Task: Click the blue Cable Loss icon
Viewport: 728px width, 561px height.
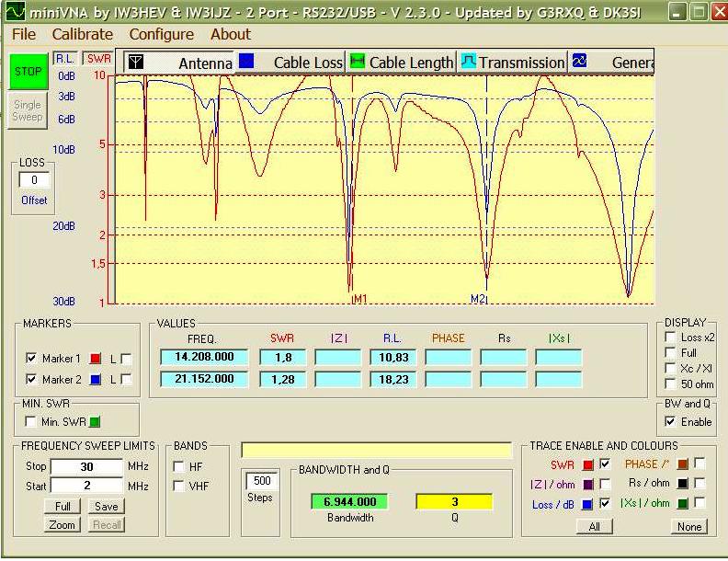Action: [246, 62]
